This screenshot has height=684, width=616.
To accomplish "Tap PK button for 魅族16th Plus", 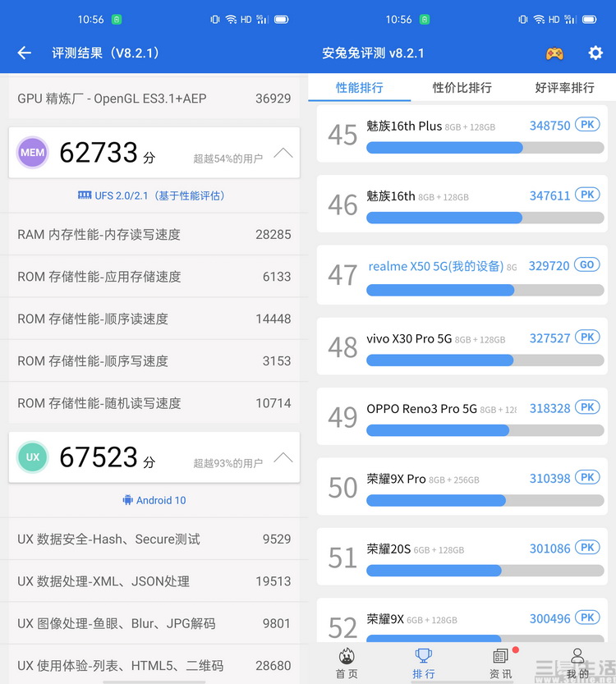I will tap(587, 125).
